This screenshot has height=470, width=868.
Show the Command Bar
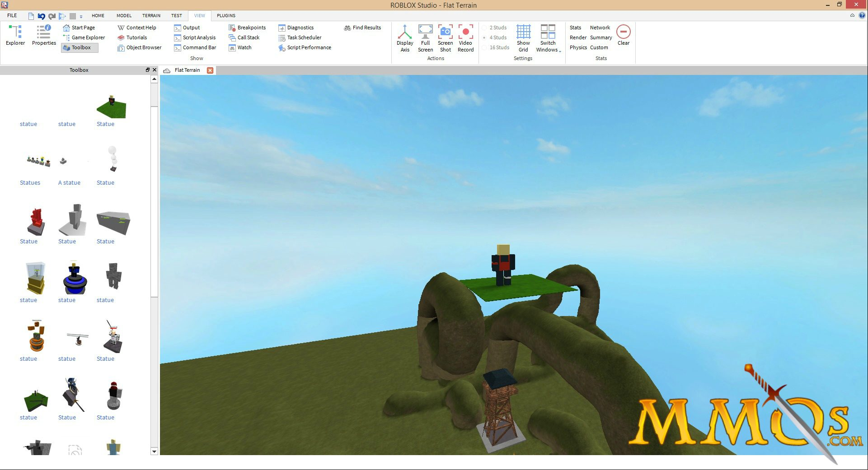pyautogui.click(x=195, y=47)
